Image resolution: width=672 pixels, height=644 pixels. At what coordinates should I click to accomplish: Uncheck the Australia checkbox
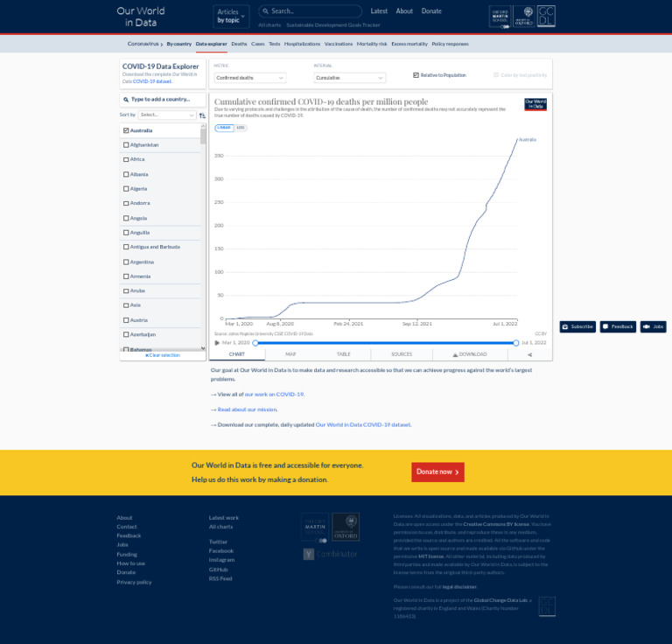click(126, 130)
